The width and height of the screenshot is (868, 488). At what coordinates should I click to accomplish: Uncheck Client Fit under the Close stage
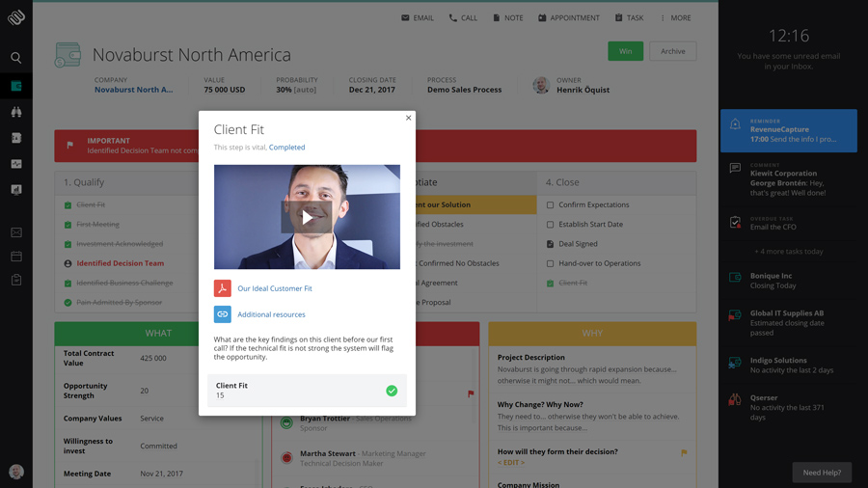point(550,283)
